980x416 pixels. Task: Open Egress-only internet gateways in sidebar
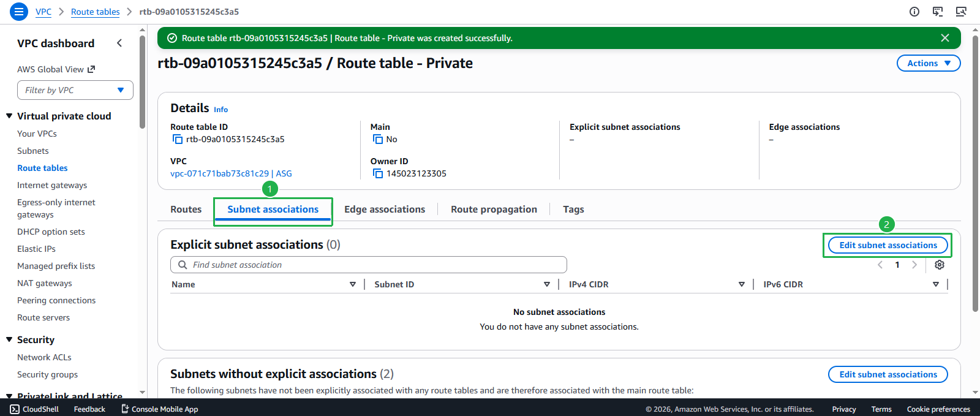(56, 208)
